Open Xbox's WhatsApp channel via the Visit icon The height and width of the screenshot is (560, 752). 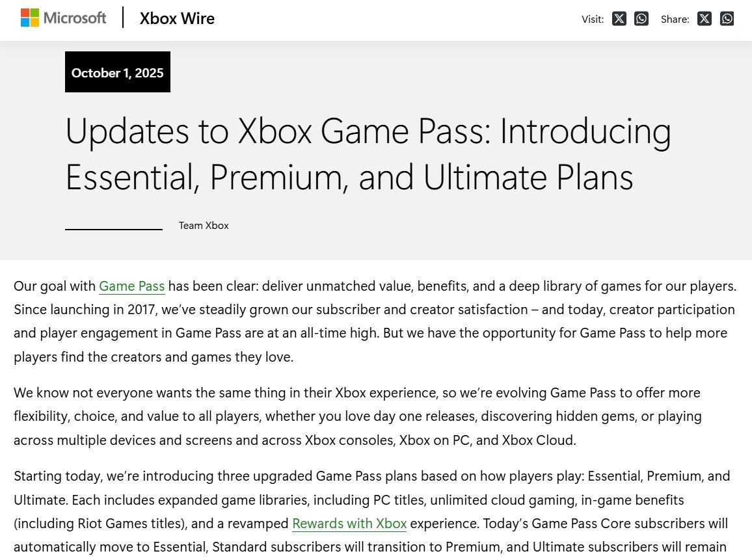[641, 19]
